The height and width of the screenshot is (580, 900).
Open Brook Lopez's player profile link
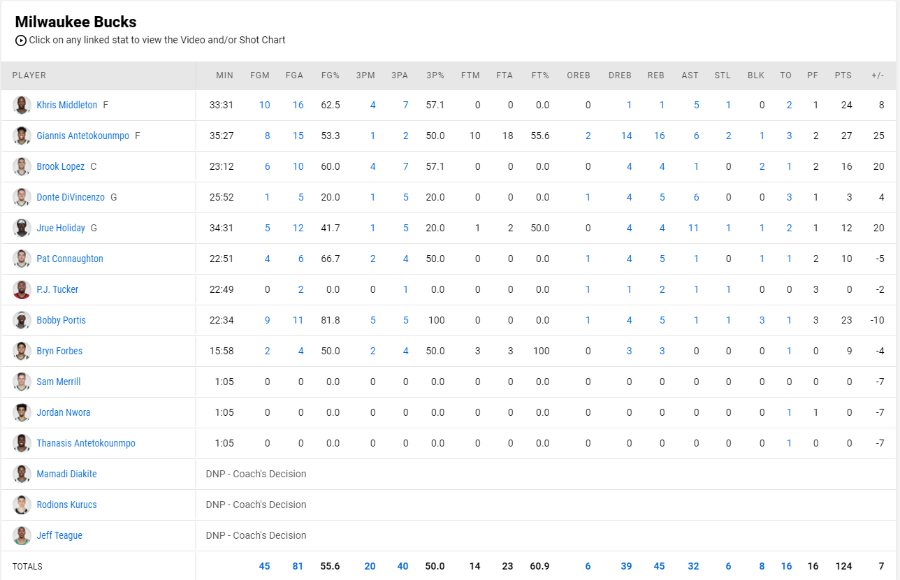pos(61,167)
